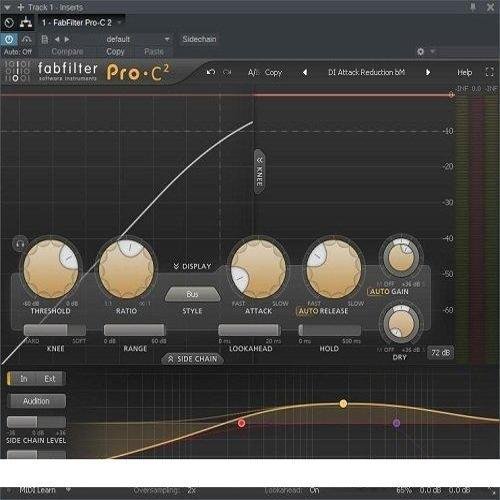Viewport: 500px width, 500px height.
Task: Click the Lookahead slider
Action: tap(249, 330)
